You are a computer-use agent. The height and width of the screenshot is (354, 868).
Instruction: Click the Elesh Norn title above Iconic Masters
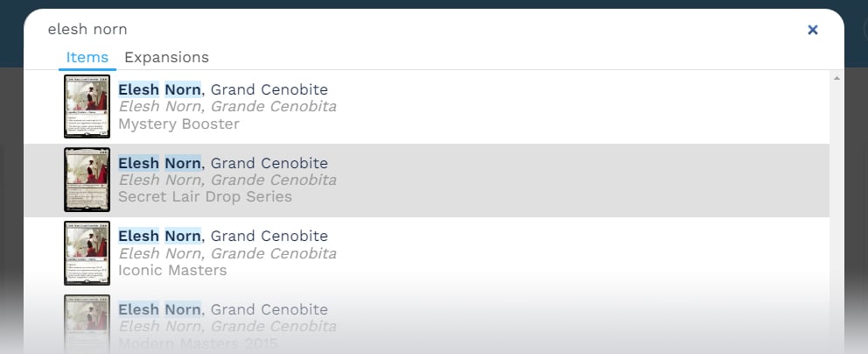click(x=223, y=236)
